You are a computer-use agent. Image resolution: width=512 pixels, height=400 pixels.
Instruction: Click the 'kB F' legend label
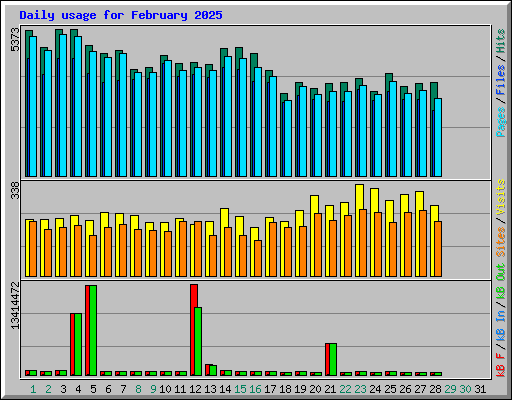point(501,365)
